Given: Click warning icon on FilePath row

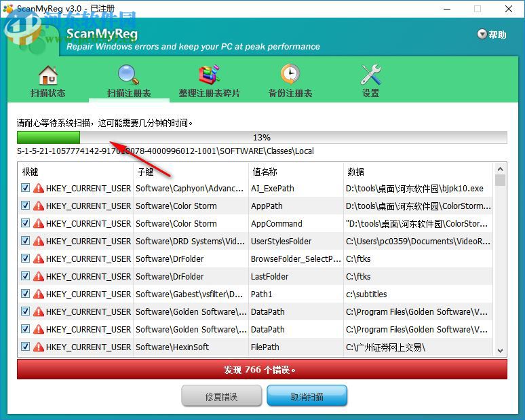Looking at the screenshot, I should tap(39, 347).
